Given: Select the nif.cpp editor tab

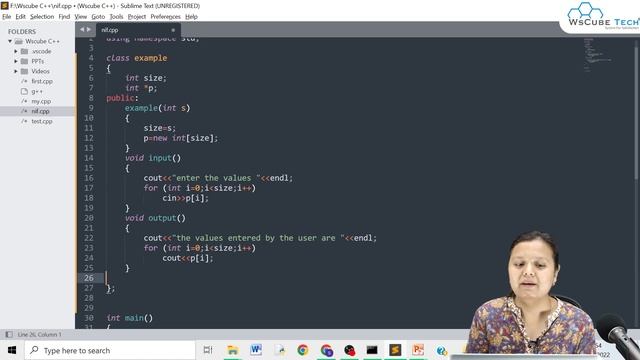Looking at the screenshot, I should (x=138, y=30).
